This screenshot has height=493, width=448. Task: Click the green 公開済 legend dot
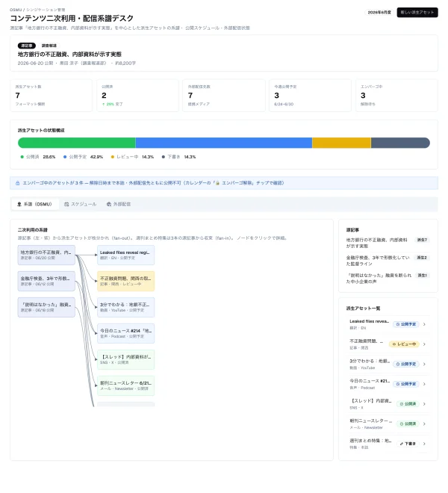(x=22, y=157)
